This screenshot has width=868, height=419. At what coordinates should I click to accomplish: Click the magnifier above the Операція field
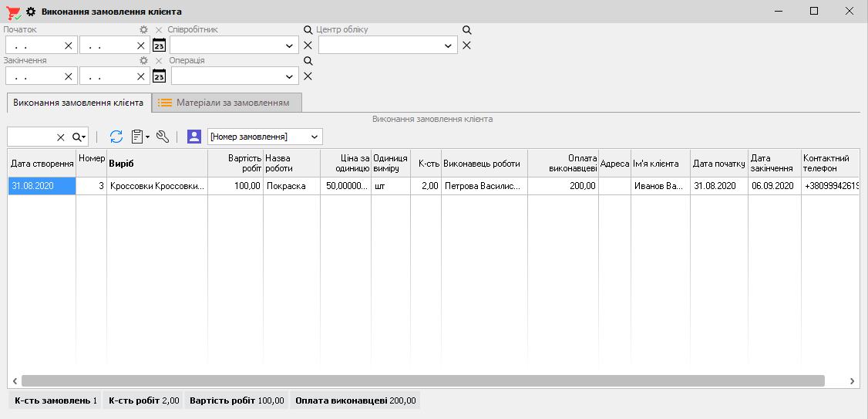308,61
